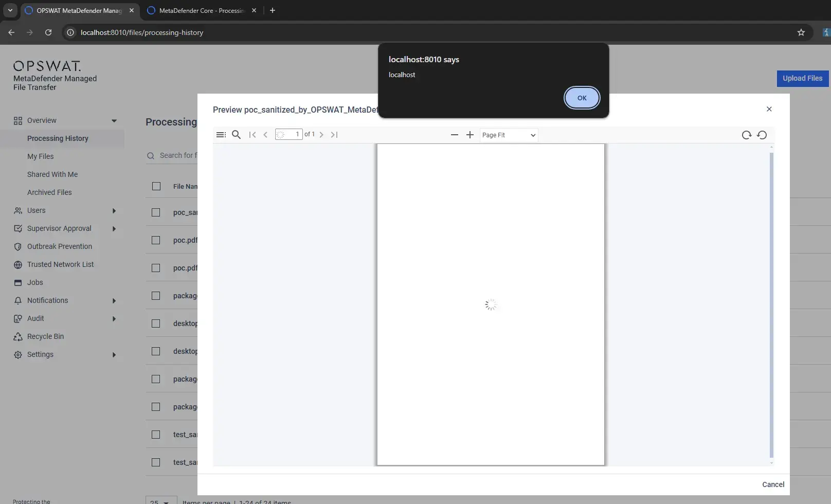Viewport: 831px width, 504px height.
Task: Open the find-in-document magnifier icon
Action: coord(236,135)
